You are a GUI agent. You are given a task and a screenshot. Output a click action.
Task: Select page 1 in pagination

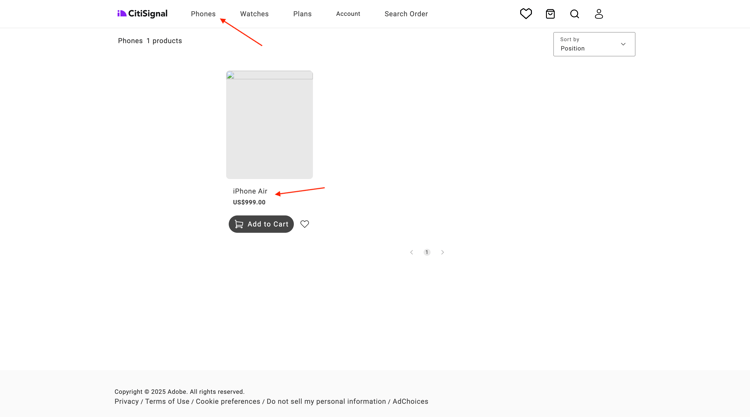click(x=427, y=252)
